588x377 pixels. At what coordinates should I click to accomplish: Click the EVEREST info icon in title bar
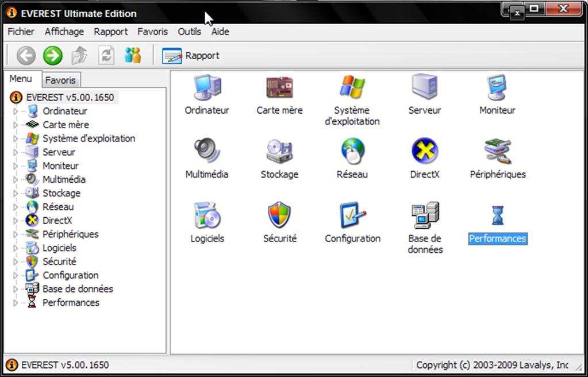[11, 13]
